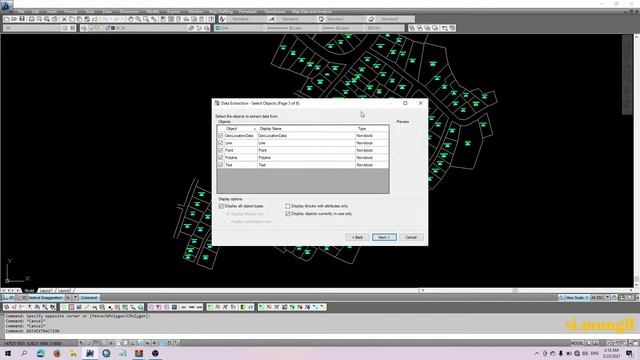Open Firefox from taskbar
The height and width of the screenshot is (360, 640).
[57, 353]
